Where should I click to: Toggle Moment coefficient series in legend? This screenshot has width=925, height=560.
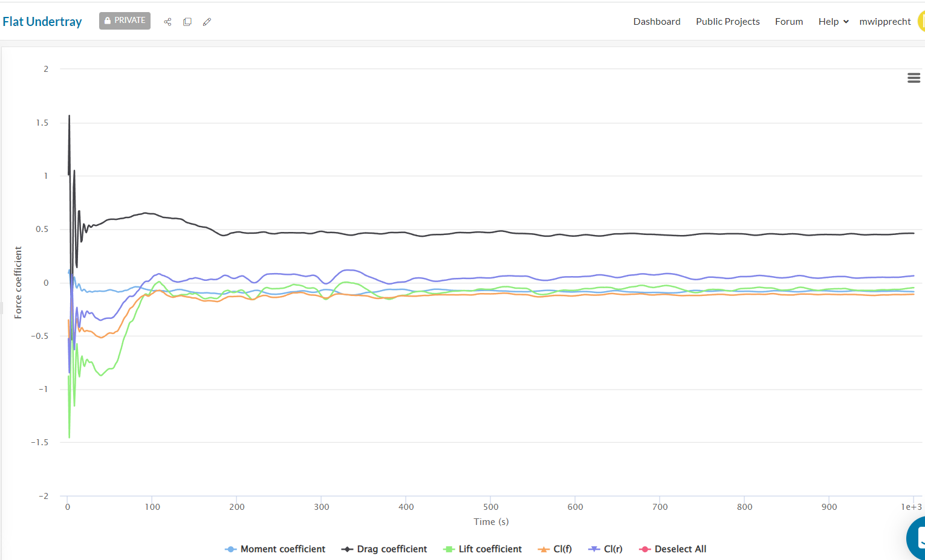point(275,549)
